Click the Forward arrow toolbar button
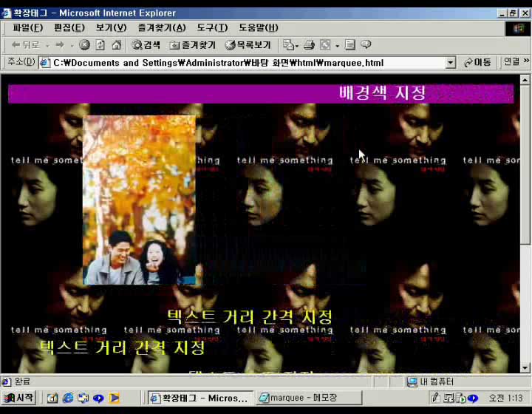 pyautogui.click(x=60, y=45)
